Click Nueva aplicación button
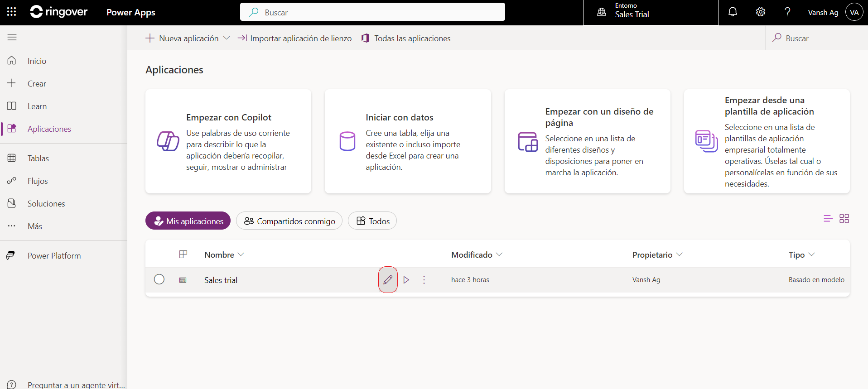The image size is (868, 389). (182, 38)
